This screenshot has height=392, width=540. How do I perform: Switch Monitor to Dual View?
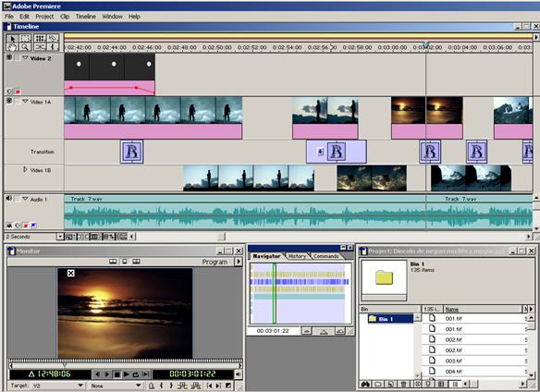coord(113,262)
